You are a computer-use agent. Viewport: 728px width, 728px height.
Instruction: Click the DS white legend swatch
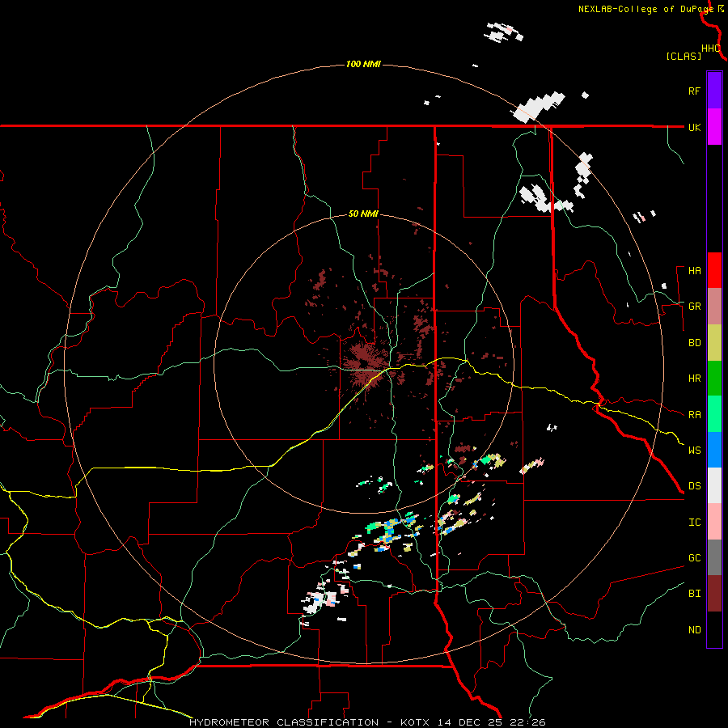tap(714, 485)
